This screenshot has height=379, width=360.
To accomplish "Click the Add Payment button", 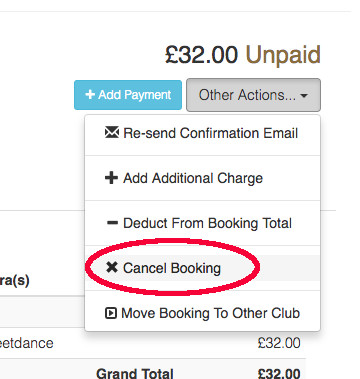I will [128, 95].
